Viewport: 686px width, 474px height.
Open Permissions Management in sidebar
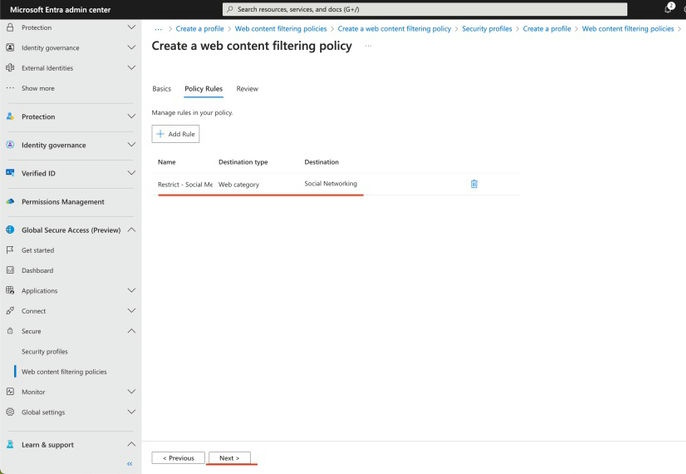pos(63,202)
